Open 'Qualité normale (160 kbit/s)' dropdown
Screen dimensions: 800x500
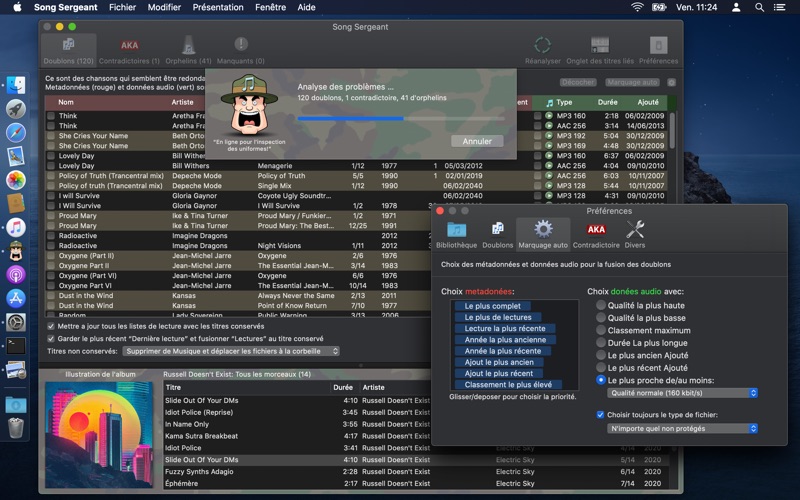(682, 393)
